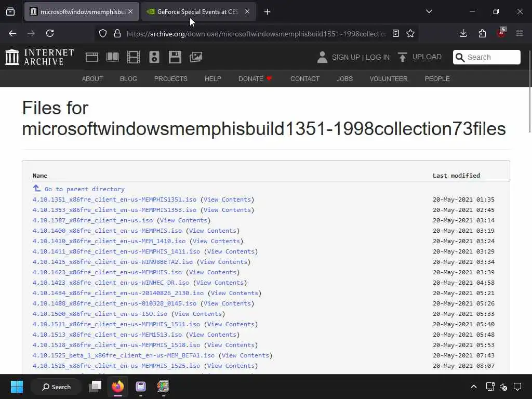532x399 pixels.
Task: Reload the current page
Action: point(50,33)
